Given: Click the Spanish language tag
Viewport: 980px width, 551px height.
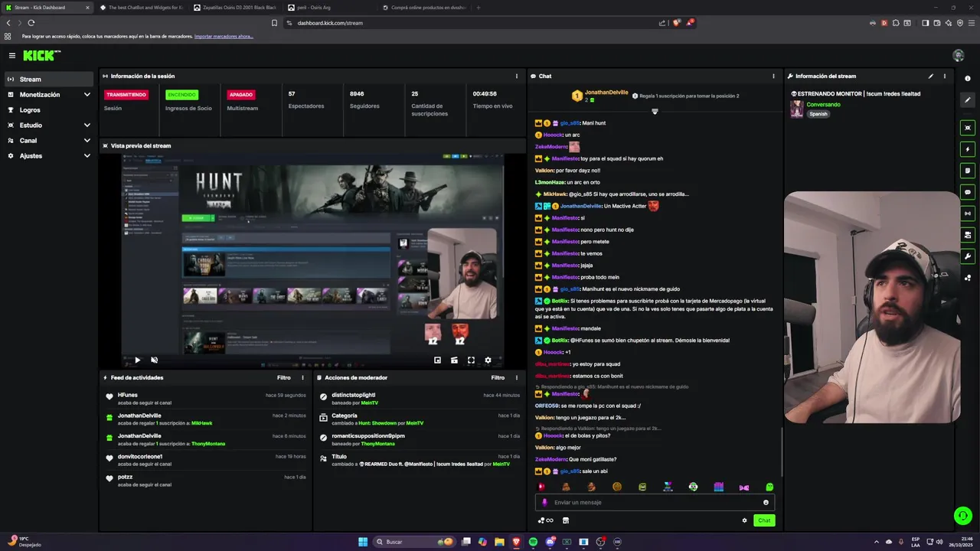Looking at the screenshot, I should click(818, 114).
